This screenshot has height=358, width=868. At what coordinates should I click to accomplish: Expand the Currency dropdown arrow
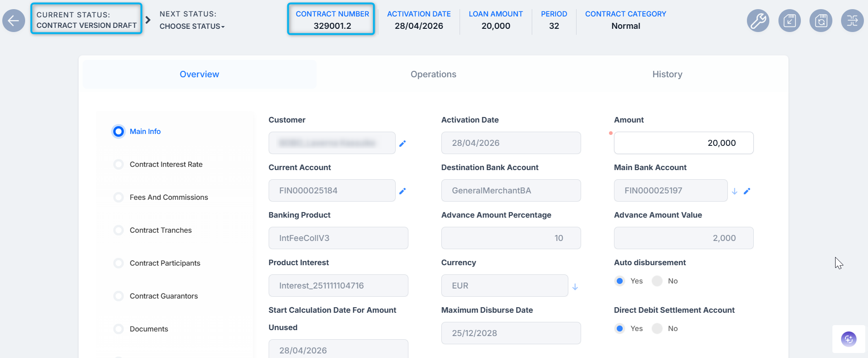575,287
